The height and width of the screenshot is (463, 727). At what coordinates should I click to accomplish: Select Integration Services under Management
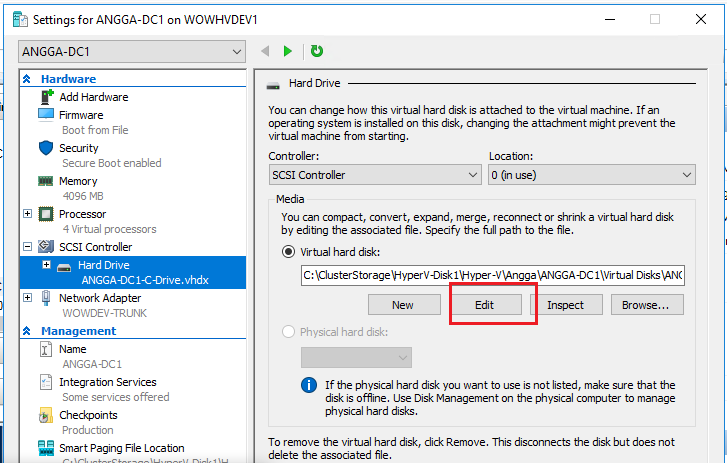coord(108,382)
